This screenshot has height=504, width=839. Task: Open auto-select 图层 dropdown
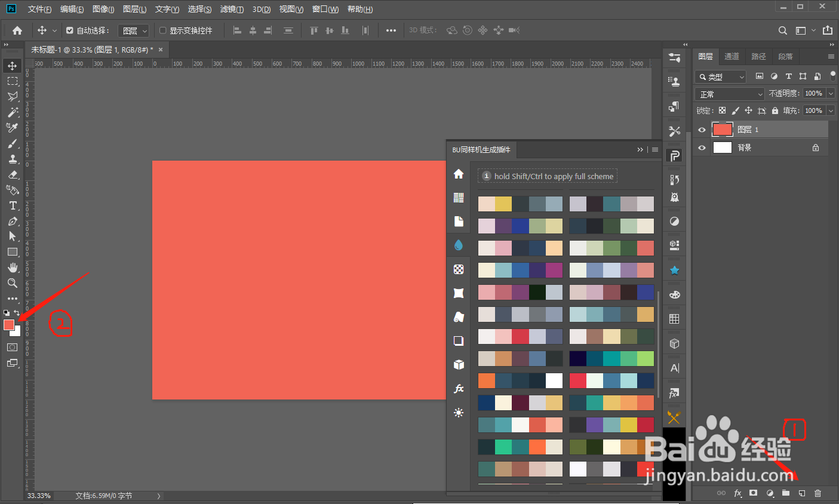[134, 30]
